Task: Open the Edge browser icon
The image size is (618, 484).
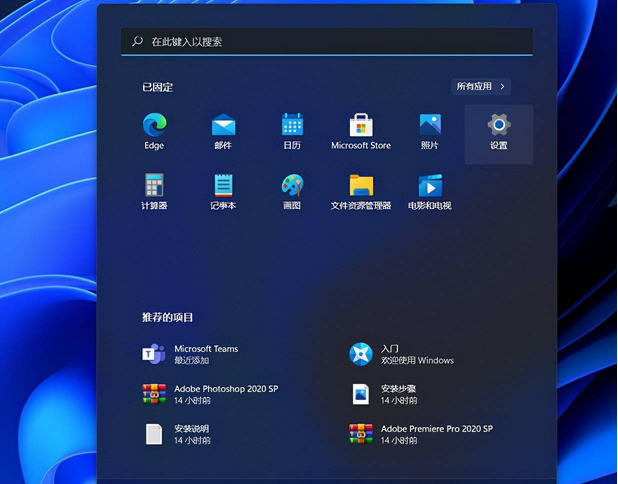Action: coord(154,125)
